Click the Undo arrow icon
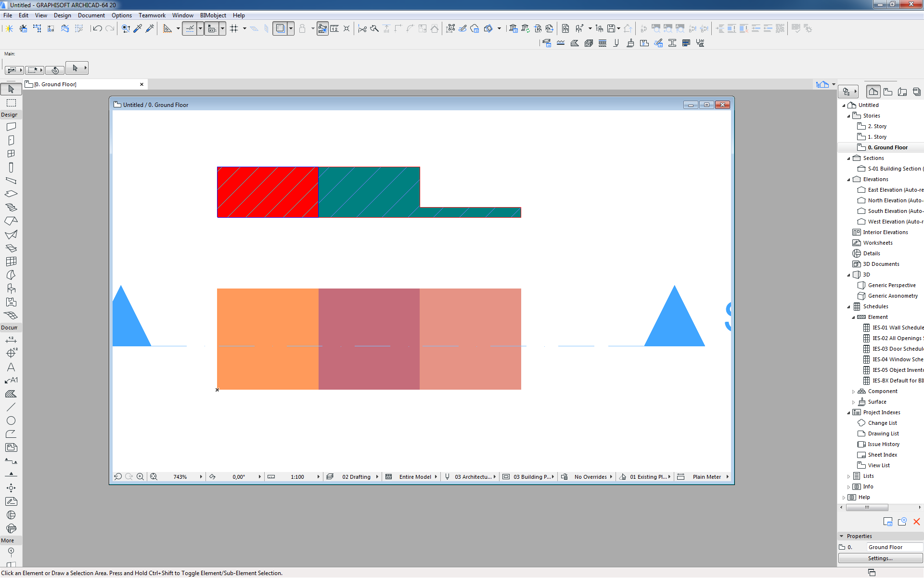 pos(97,28)
